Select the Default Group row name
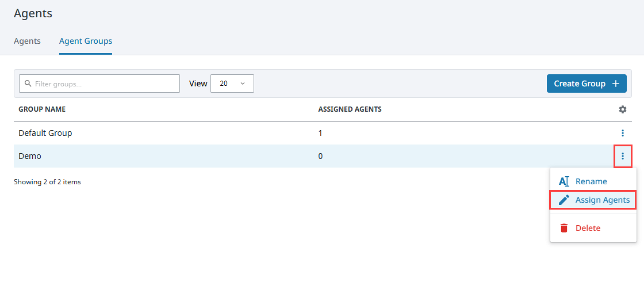 click(45, 133)
